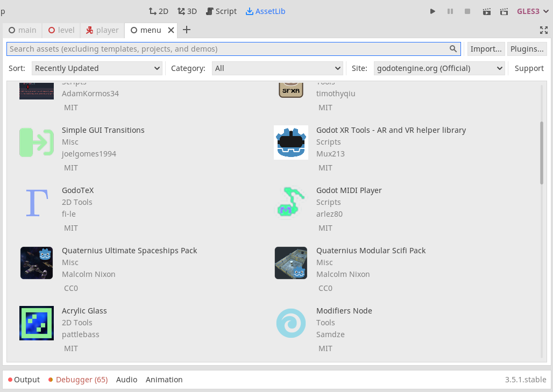Click the Import... button

tap(486, 49)
